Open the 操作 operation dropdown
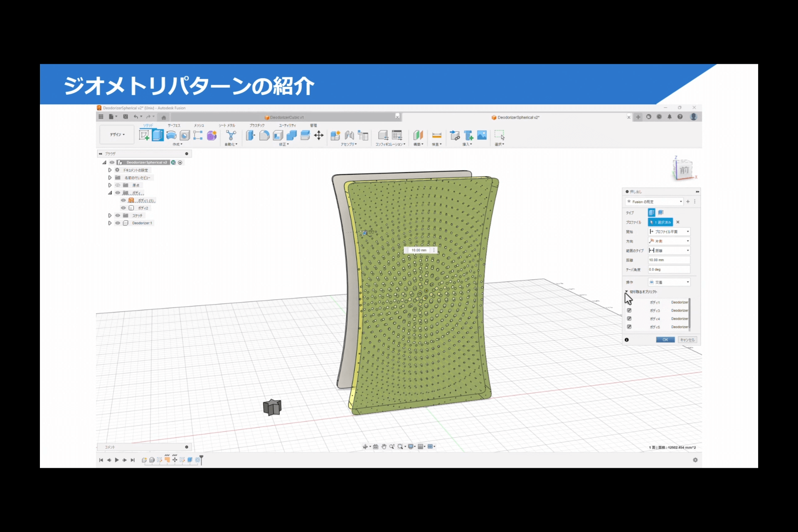This screenshot has height=532, width=798. coord(669,282)
